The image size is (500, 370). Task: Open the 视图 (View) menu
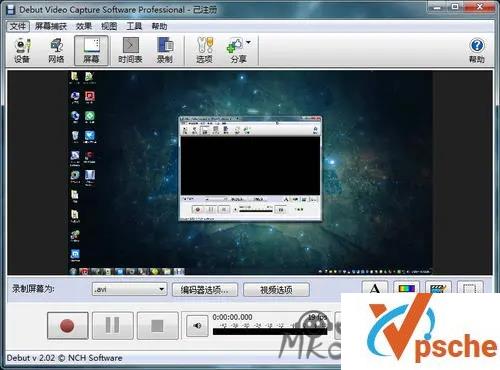tap(109, 26)
